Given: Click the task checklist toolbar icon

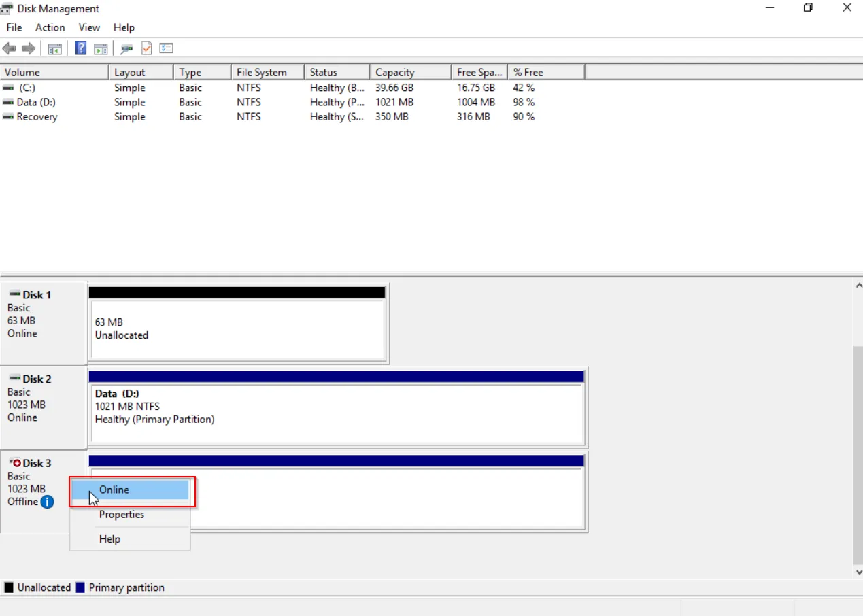Looking at the screenshot, I should [x=166, y=48].
